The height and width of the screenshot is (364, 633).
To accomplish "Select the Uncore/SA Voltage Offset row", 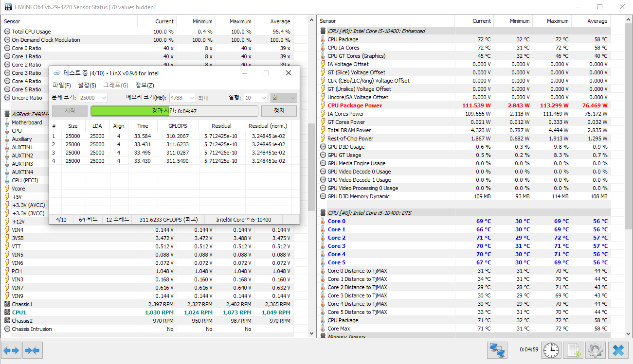I will [x=464, y=97].
